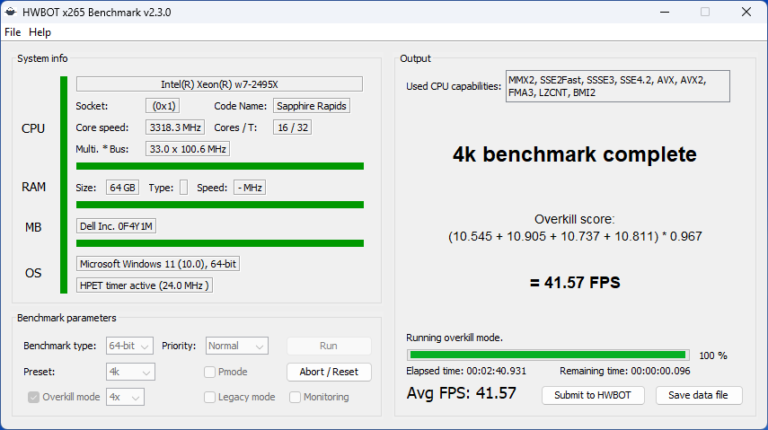Open the Overkill 4x multiplier dropdown
The width and height of the screenshot is (768, 430).
point(125,397)
